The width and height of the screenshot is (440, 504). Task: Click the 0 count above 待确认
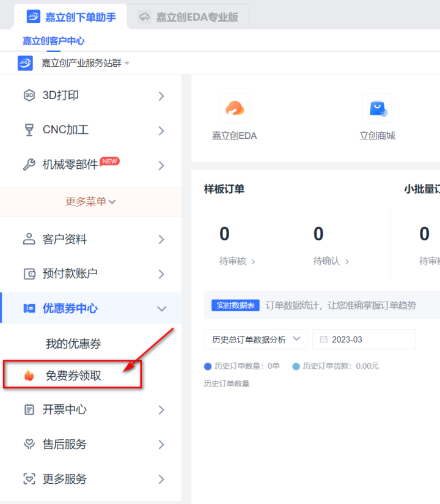click(318, 234)
